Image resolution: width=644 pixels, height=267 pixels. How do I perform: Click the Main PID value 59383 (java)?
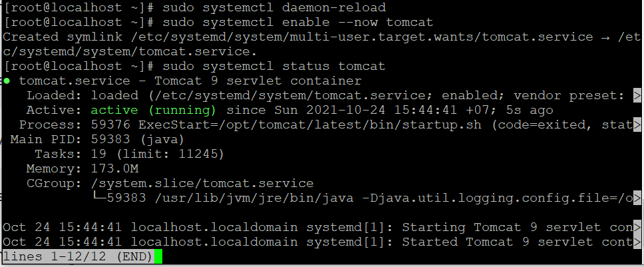[137, 140]
